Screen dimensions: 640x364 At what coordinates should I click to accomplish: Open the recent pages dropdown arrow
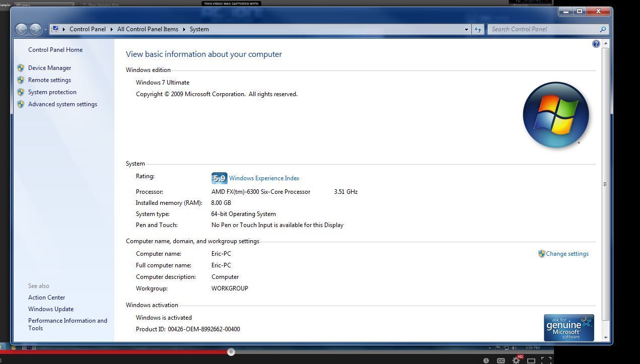[45, 30]
